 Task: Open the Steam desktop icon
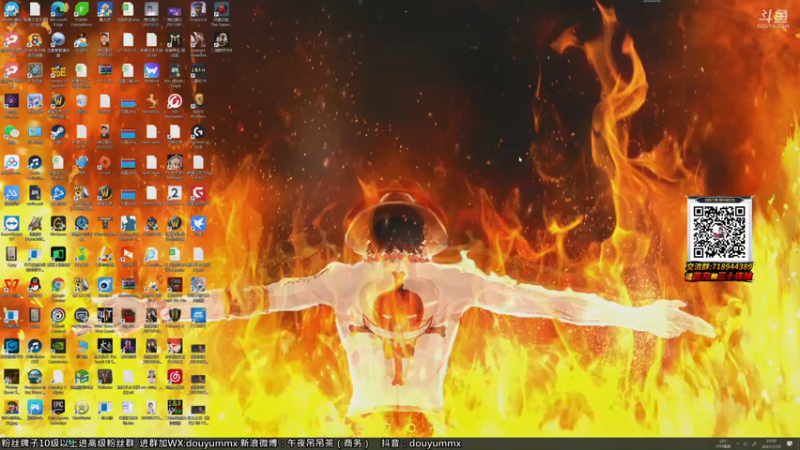58,132
